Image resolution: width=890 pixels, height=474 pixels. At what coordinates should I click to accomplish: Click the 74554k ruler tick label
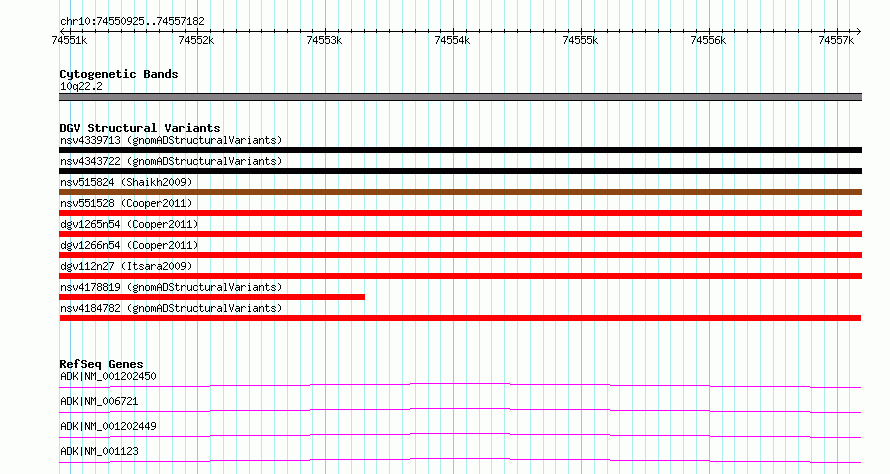pos(452,40)
